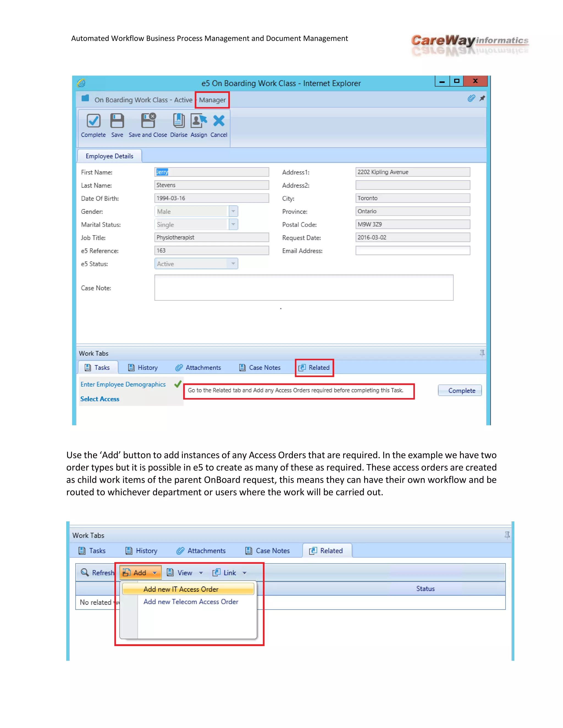This screenshot has width=563, height=728.
Task: Open the Related tab in upper Work Tabs
Action: click(314, 367)
